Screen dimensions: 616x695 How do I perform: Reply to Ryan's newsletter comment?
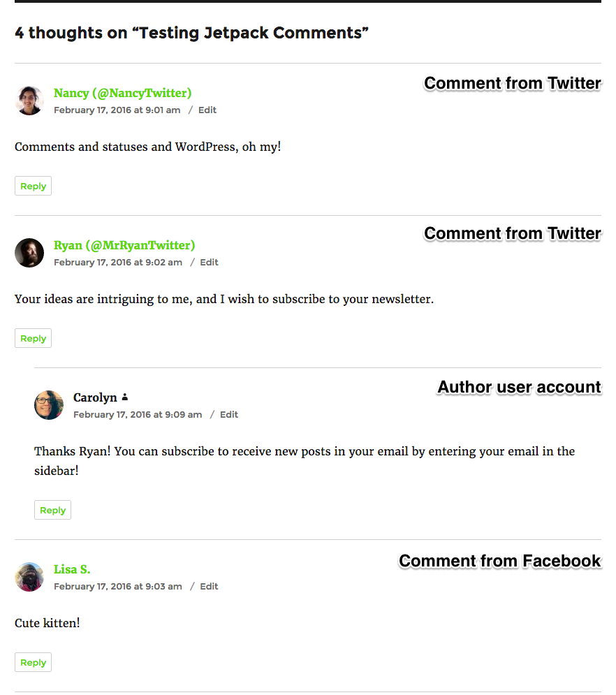coord(33,339)
